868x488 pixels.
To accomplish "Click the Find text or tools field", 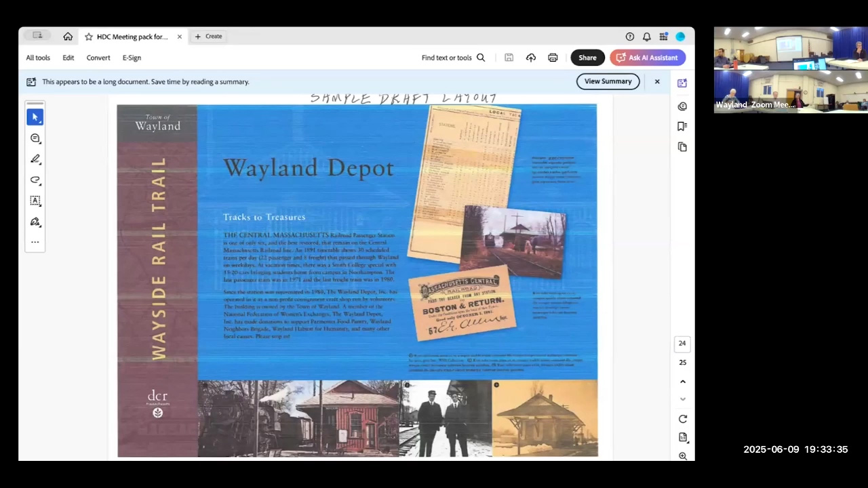I will tap(453, 58).
